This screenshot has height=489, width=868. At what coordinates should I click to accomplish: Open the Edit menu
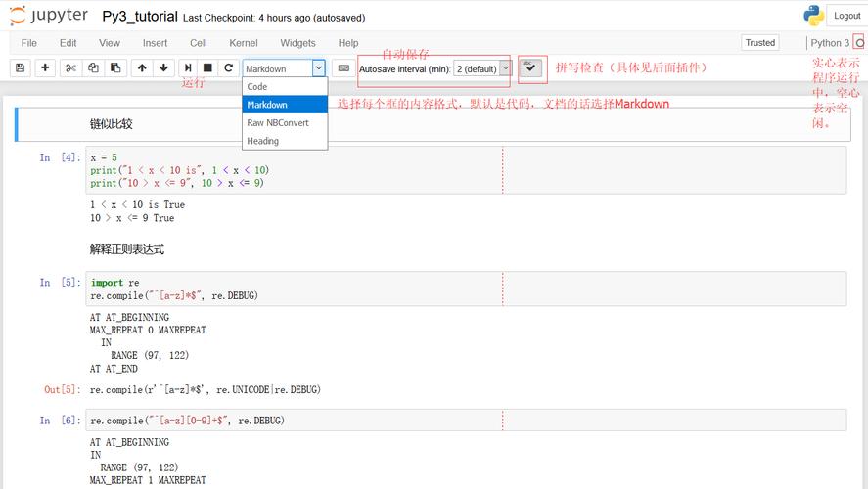(x=69, y=43)
